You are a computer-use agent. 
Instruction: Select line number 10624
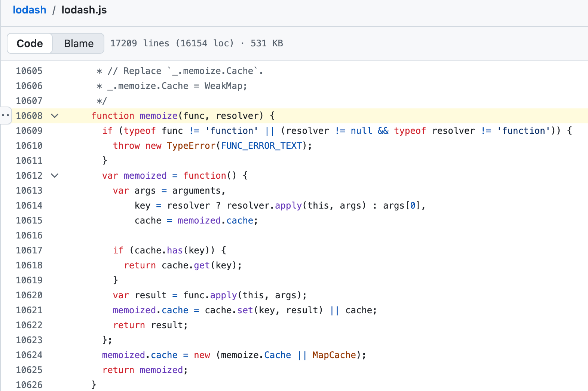29,355
